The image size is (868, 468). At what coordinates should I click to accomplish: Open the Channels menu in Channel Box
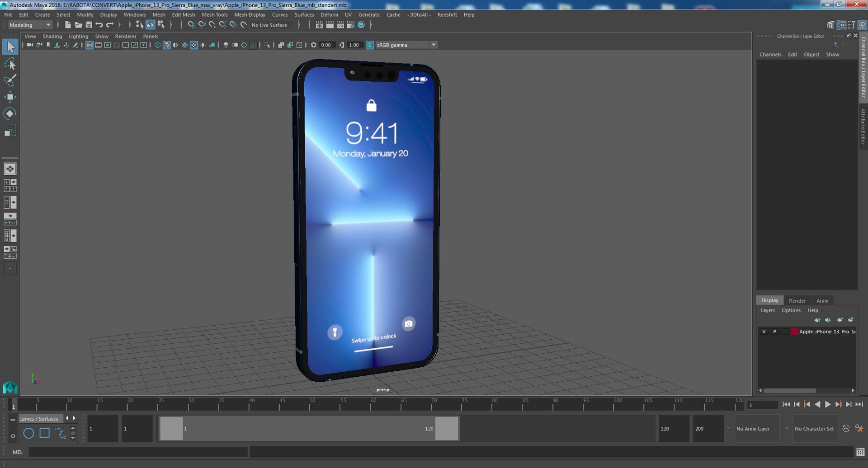[x=770, y=55]
